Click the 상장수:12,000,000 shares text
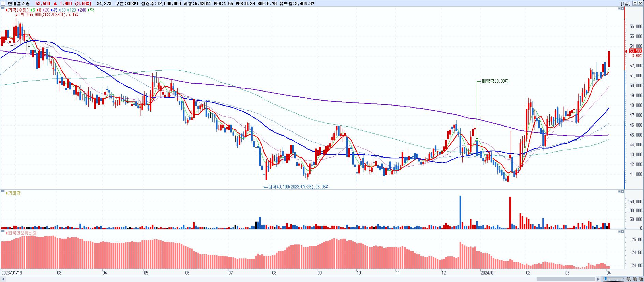The height and width of the screenshot is (282, 644). pyautogui.click(x=161, y=3)
